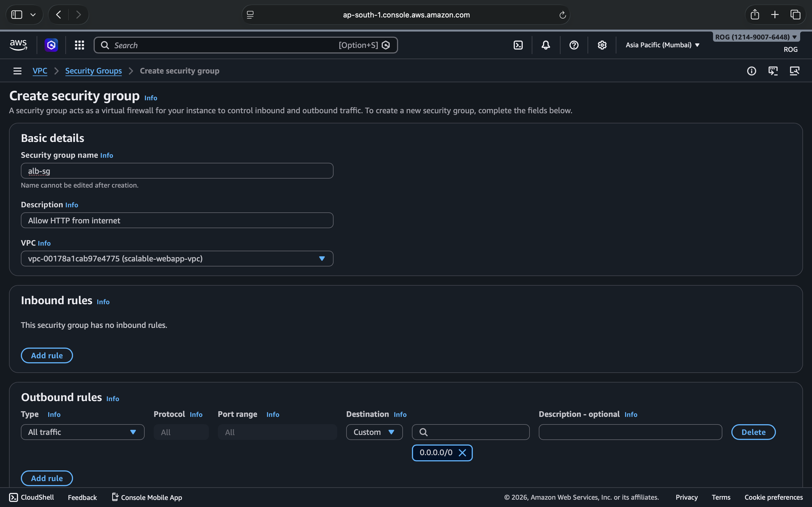Open the Asia Pacific (Mumbai) region menu
Screen dimensions: 812x507
click(662, 45)
